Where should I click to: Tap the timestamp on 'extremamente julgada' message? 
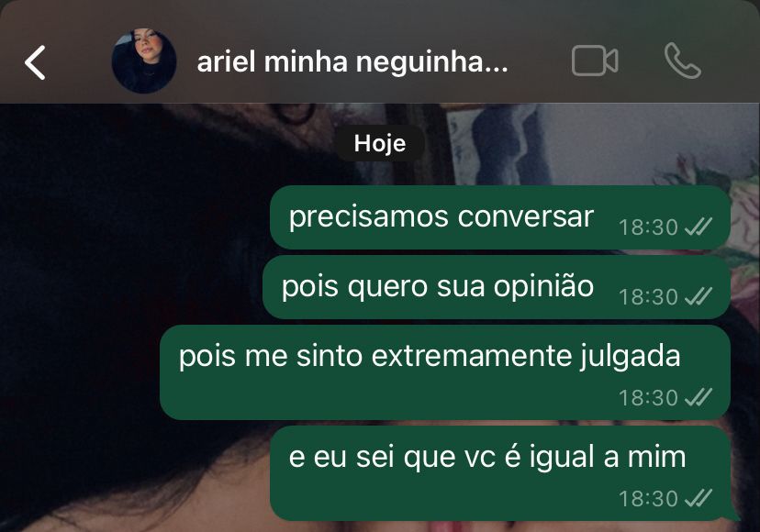point(648,398)
